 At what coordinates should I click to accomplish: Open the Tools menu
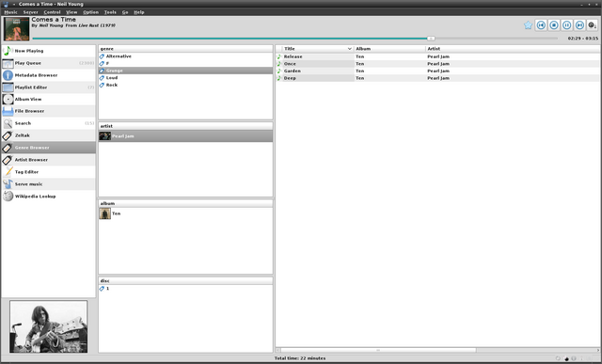point(110,12)
